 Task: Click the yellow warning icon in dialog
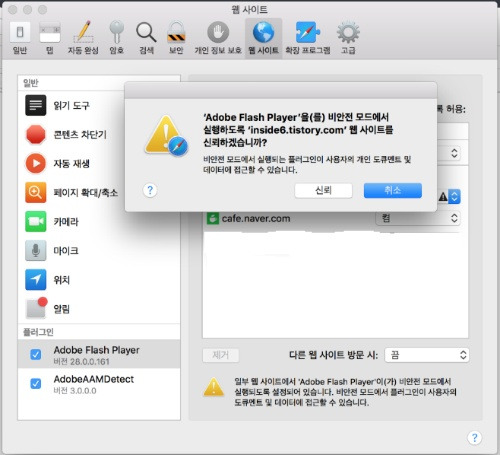coord(166,136)
